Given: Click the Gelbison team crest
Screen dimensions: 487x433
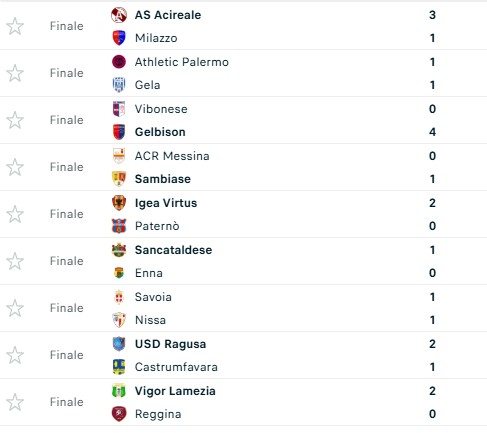Looking at the screenshot, I should click(x=119, y=132).
